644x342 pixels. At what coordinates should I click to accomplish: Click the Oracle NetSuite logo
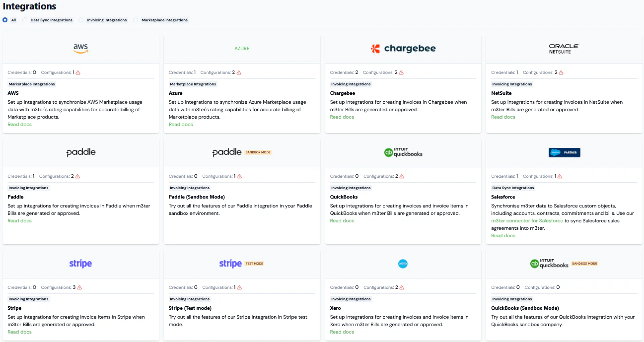pos(564,48)
